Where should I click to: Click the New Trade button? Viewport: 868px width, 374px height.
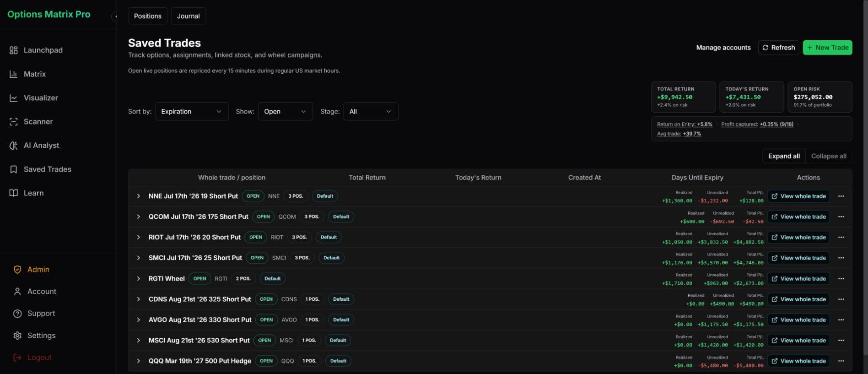point(827,48)
